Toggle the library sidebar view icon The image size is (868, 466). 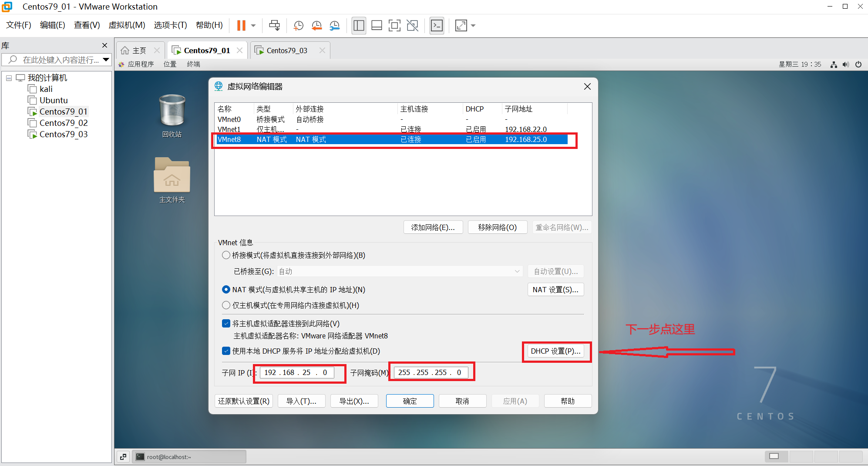coord(359,26)
